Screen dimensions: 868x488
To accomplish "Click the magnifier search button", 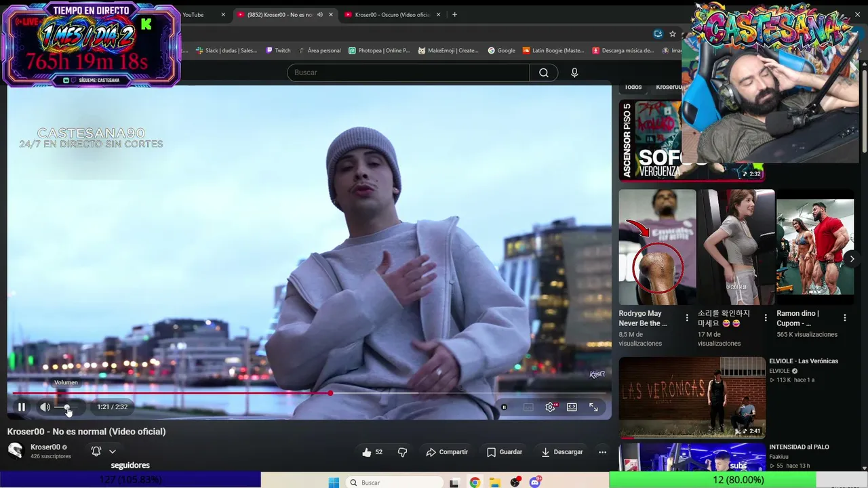I will coord(544,73).
